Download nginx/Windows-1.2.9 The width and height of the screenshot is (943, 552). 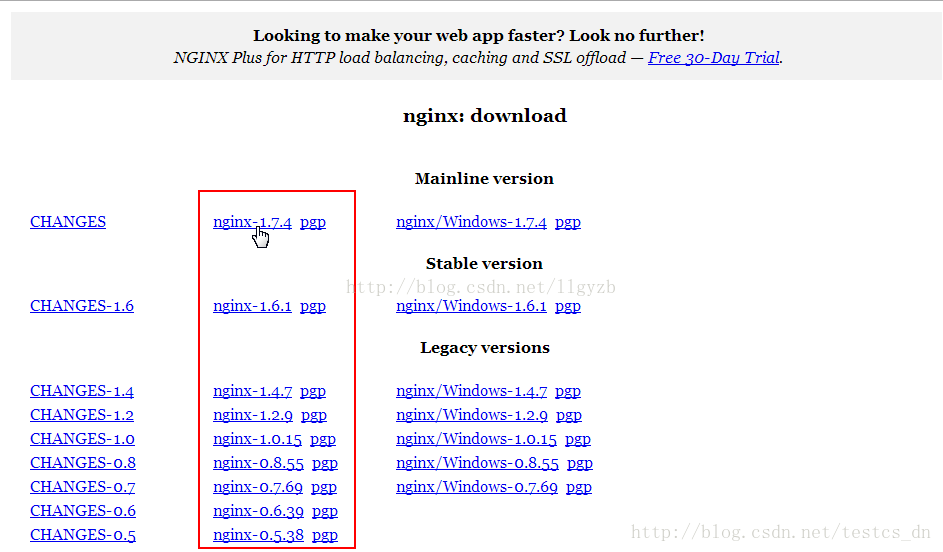(x=472, y=415)
